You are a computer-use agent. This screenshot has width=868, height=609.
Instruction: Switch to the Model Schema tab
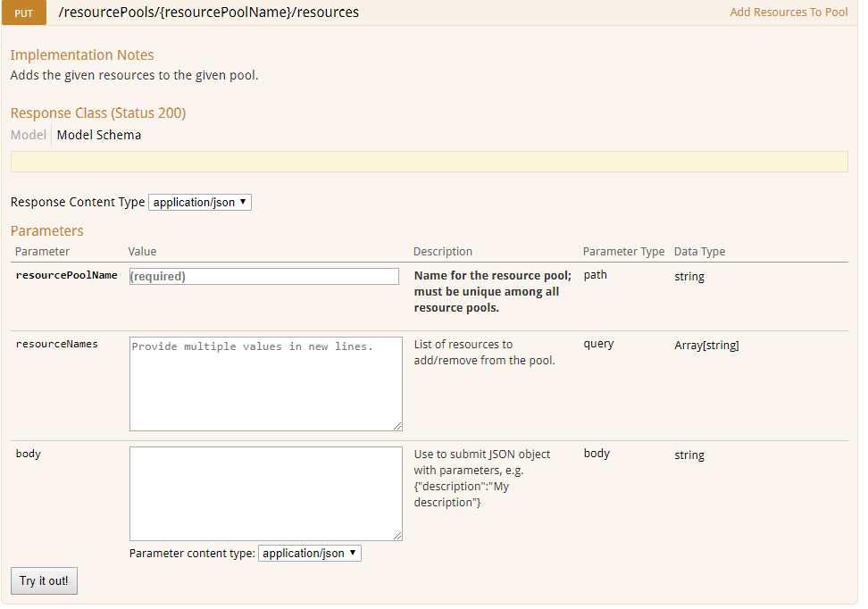click(x=98, y=135)
